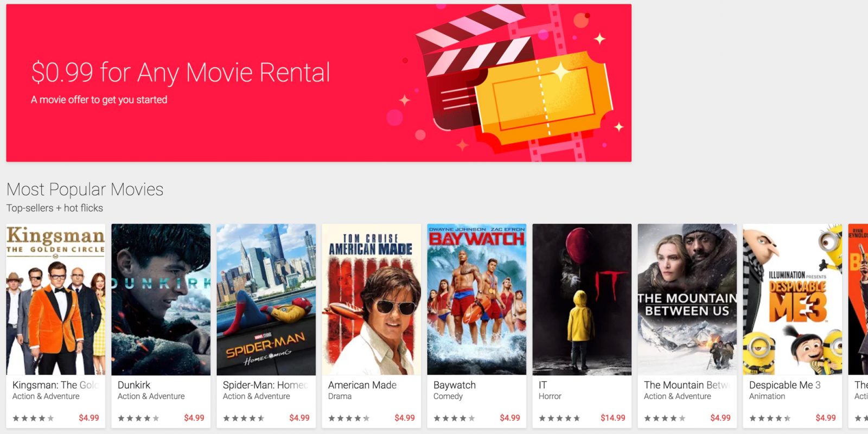Click the star rating under The Mountain Between Us
The height and width of the screenshot is (434, 868).
point(665,418)
